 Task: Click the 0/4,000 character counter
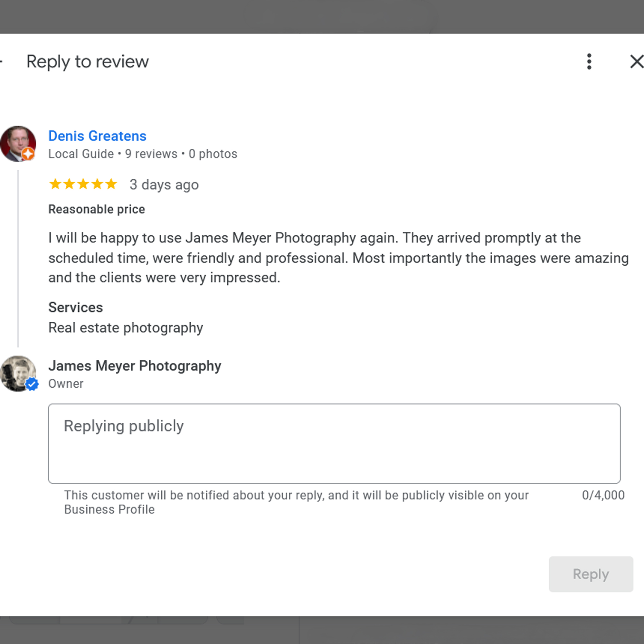point(603,495)
